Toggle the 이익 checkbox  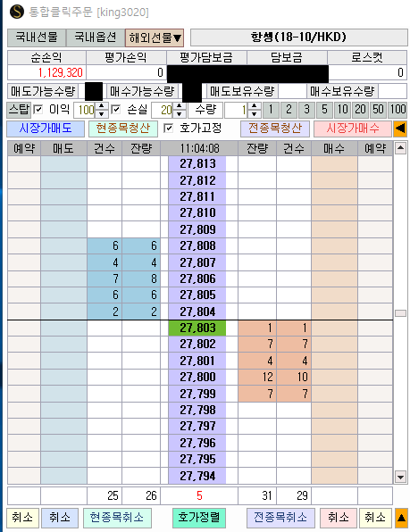coord(38,109)
